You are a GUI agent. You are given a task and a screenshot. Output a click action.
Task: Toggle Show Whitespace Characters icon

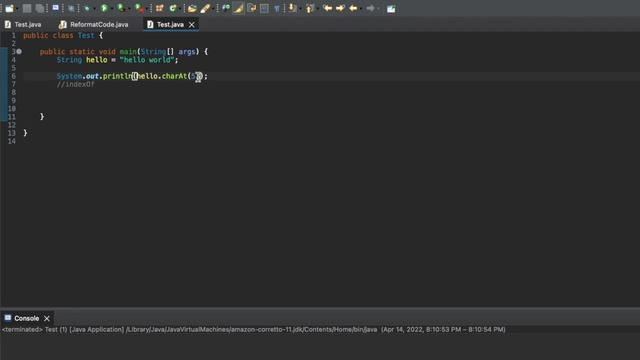pyautogui.click(x=277, y=8)
